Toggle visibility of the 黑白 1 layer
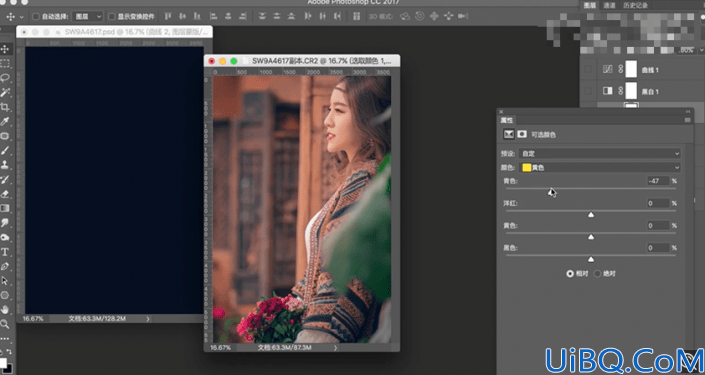The width and height of the screenshot is (705, 375). (x=588, y=91)
